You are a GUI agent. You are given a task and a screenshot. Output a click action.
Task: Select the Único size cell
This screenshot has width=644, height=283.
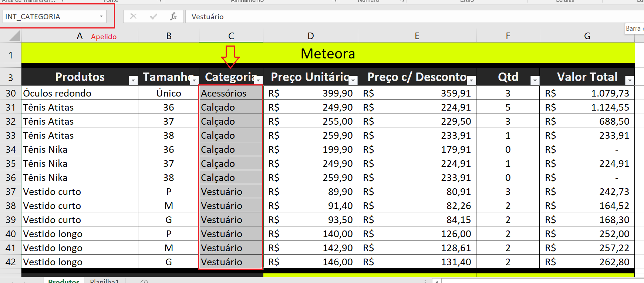(169, 93)
